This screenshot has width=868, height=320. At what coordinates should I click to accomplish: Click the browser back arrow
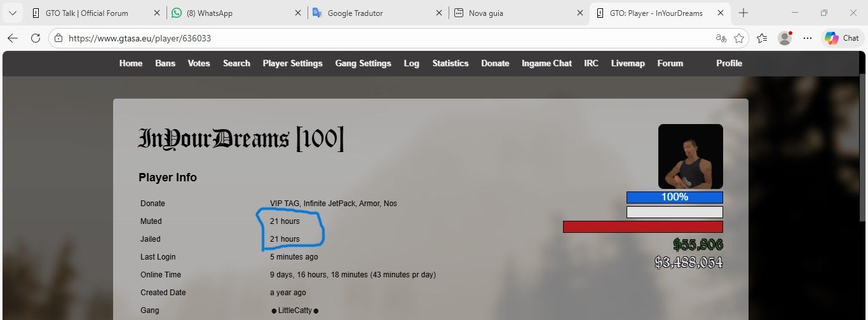coord(12,38)
